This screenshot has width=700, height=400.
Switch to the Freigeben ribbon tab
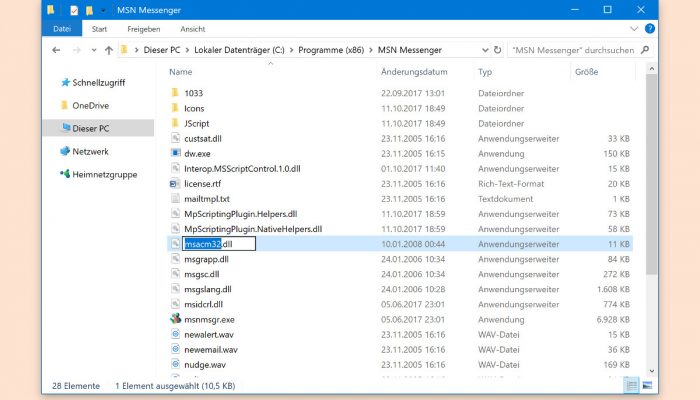tap(144, 29)
